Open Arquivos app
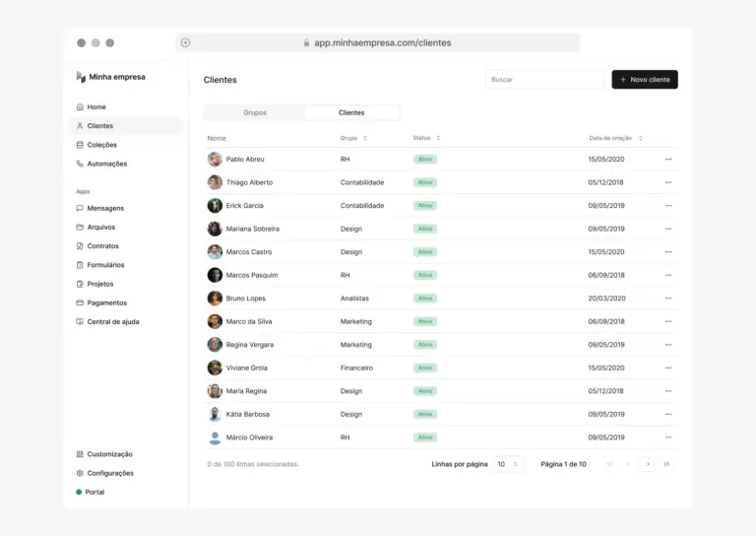 point(95,227)
